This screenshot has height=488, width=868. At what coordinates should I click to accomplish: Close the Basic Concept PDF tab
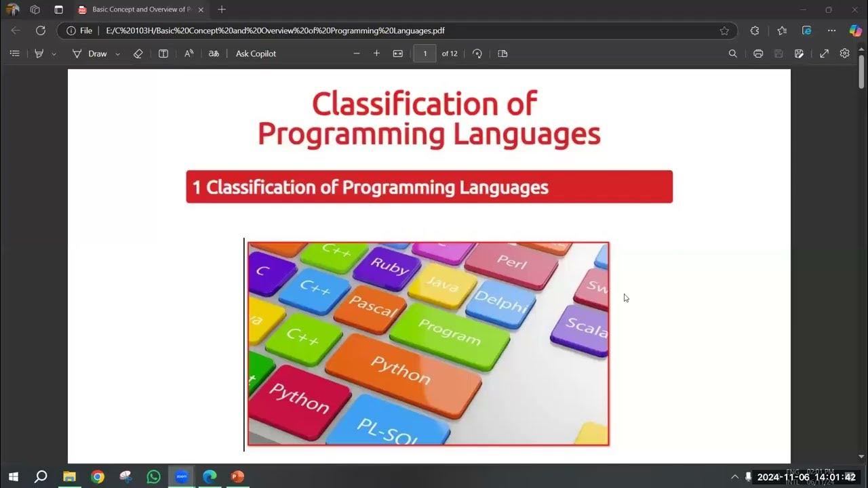pos(201,9)
